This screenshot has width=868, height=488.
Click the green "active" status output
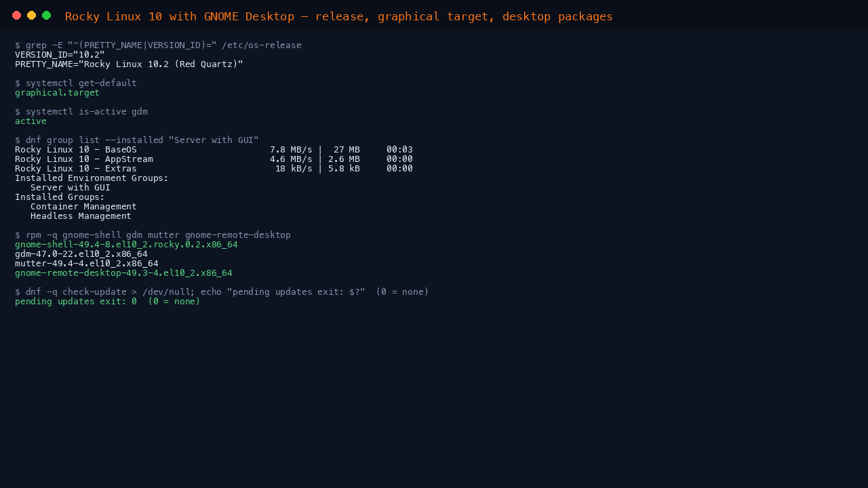click(31, 121)
